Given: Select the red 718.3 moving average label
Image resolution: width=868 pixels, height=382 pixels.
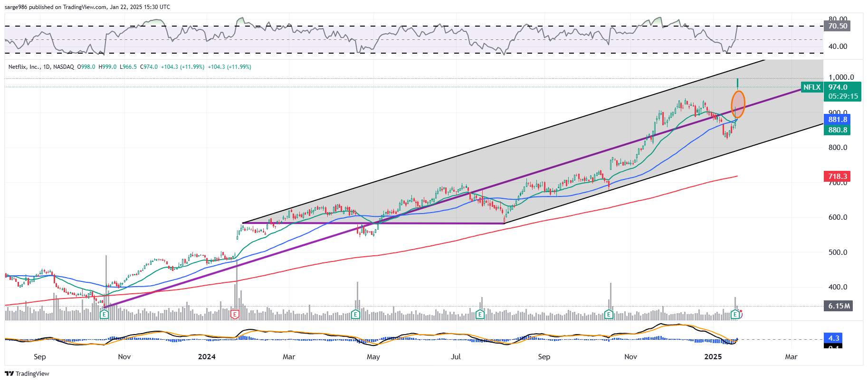Looking at the screenshot, I should click(x=837, y=177).
